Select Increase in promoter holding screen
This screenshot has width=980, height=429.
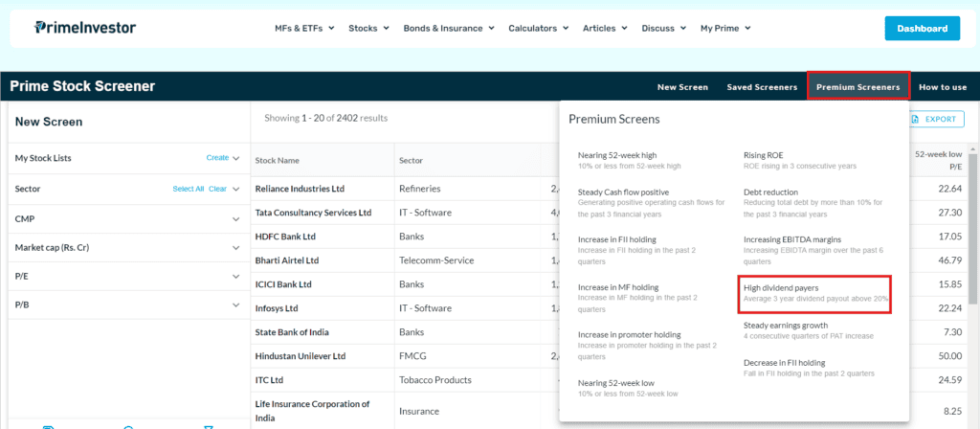648,345
